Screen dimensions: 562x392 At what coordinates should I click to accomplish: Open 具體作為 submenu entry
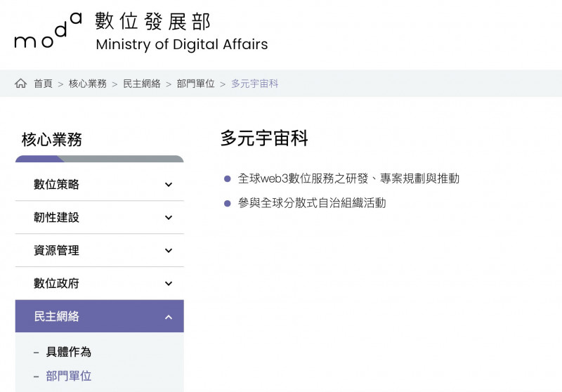pos(68,351)
